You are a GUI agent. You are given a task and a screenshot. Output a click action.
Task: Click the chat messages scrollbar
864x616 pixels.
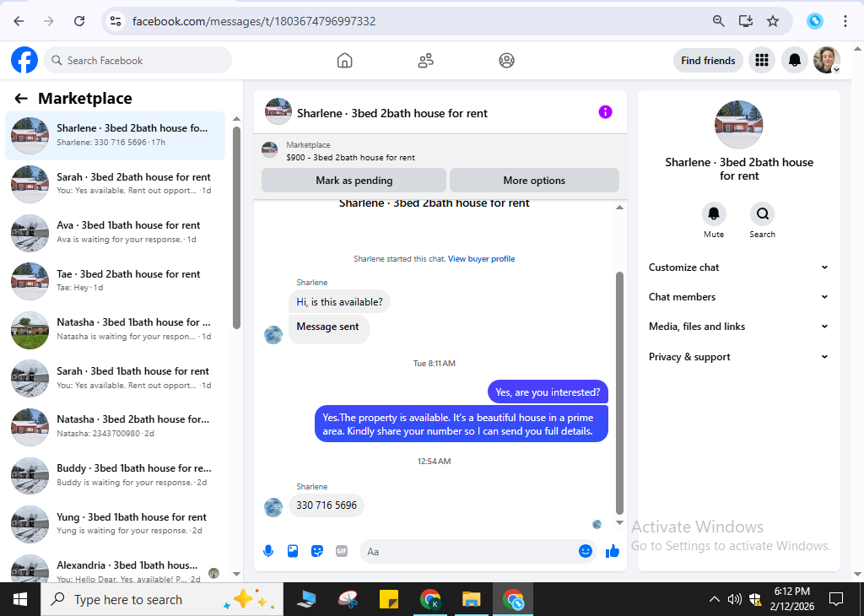(x=619, y=393)
